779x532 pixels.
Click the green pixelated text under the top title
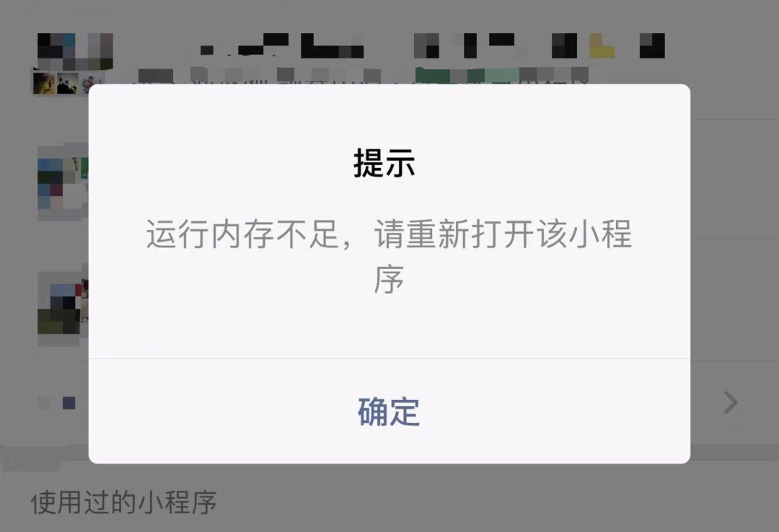pyautogui.click(x=457, y=76)
